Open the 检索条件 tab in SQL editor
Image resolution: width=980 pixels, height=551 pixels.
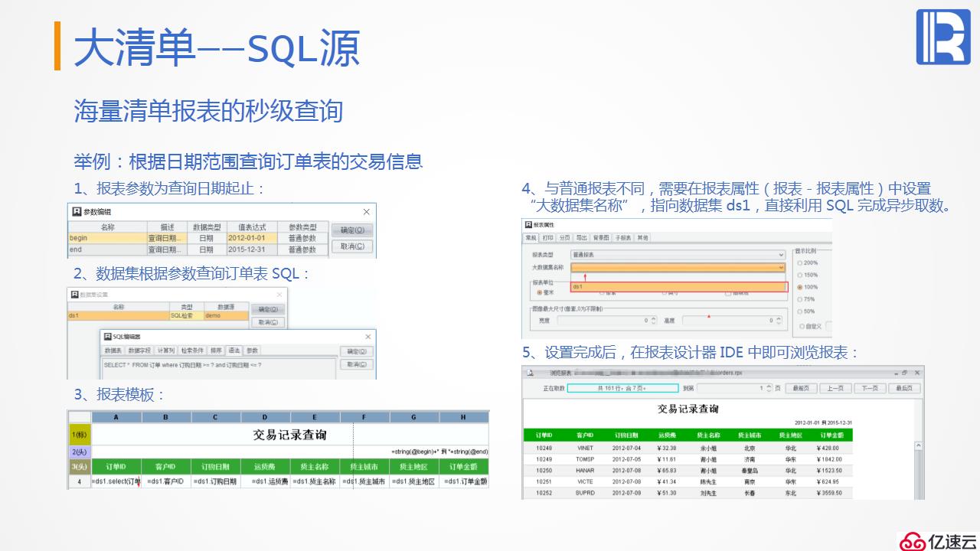(x=193, y=350)
